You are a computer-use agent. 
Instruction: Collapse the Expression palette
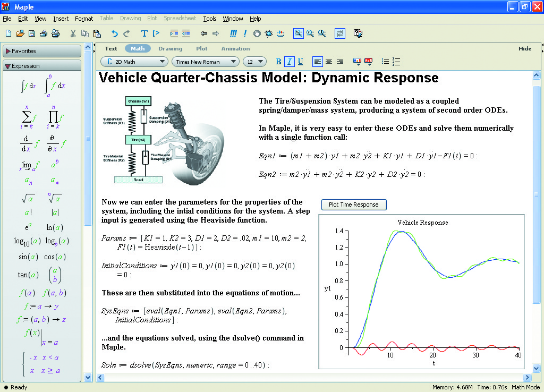(x=8, y=66)
